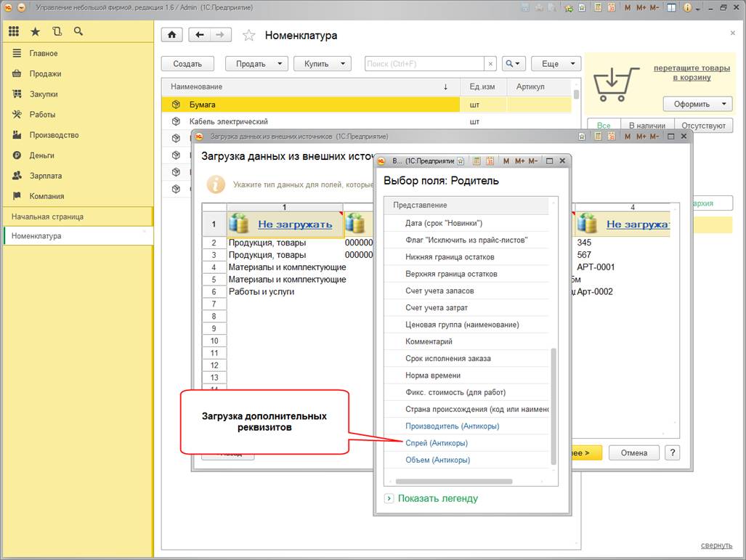Viewport: 746px width, 560px height.
Task: Navigate back with left arrow
Action: point(200,35)
